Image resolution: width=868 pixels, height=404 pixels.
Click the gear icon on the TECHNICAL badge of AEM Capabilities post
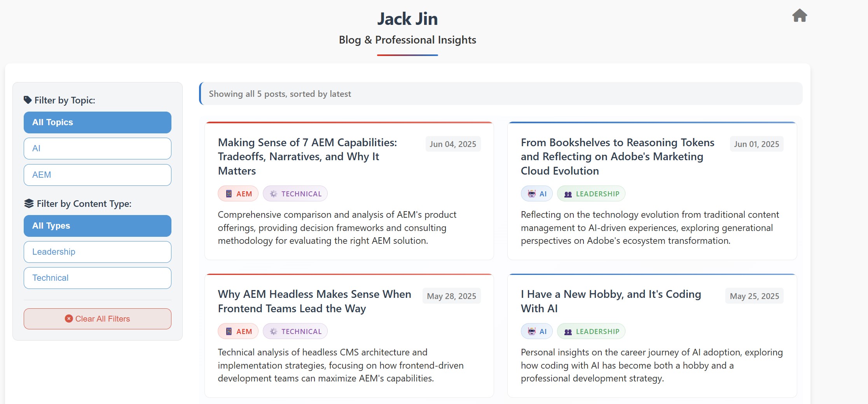pyautogui.click(x=274, y=193)
